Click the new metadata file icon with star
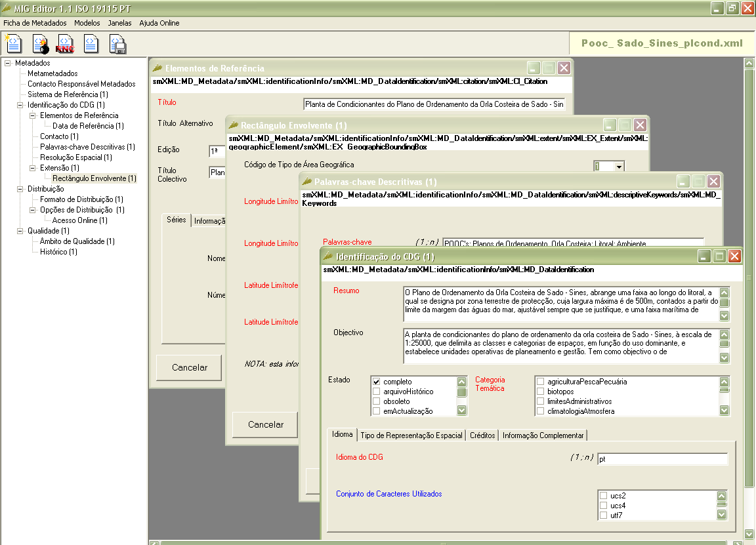This screenshot has height=545, width=756. pos(14,44)
